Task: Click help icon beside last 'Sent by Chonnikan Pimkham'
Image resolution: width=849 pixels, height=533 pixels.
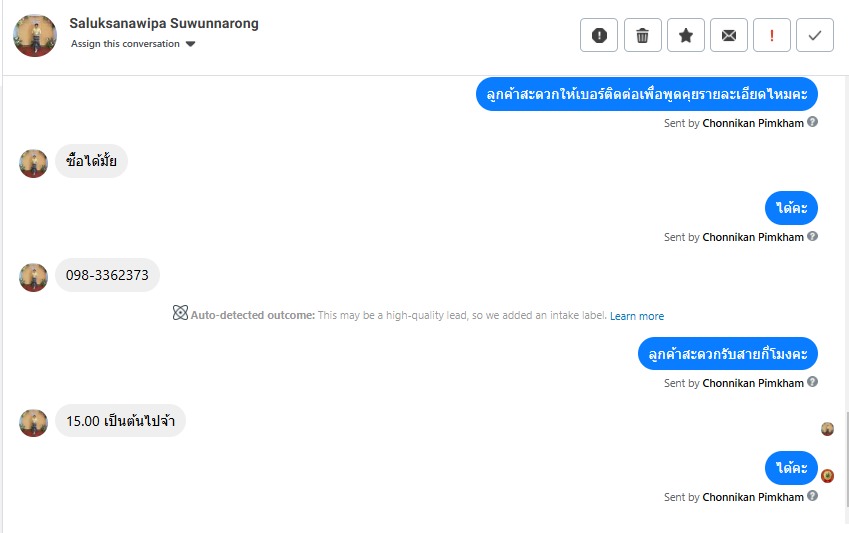Action: pos(813,496)
